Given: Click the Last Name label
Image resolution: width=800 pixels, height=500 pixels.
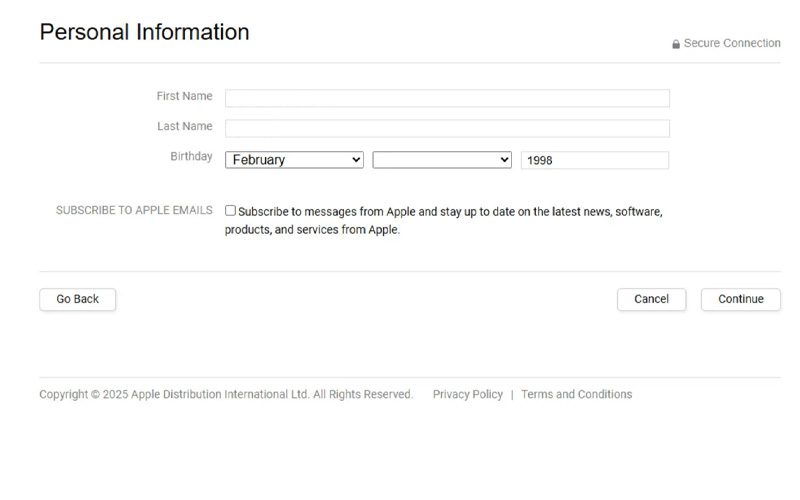Looking at the screenshot, I should [x=185, y=126].
